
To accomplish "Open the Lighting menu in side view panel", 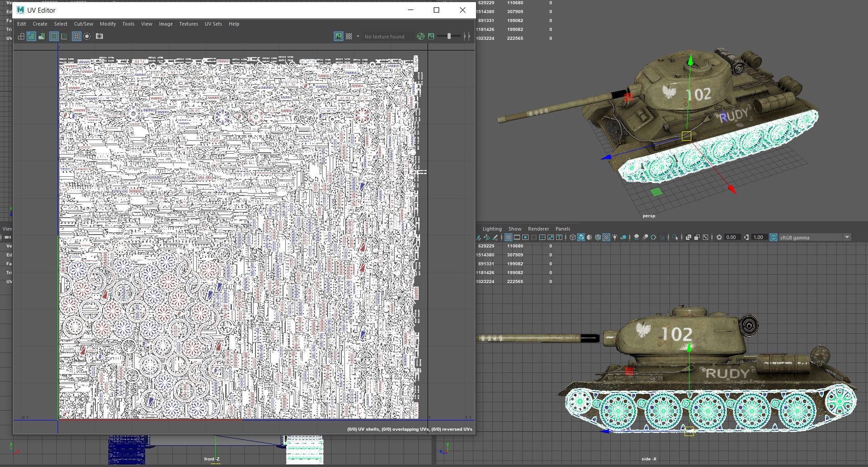I will (492, 229).
